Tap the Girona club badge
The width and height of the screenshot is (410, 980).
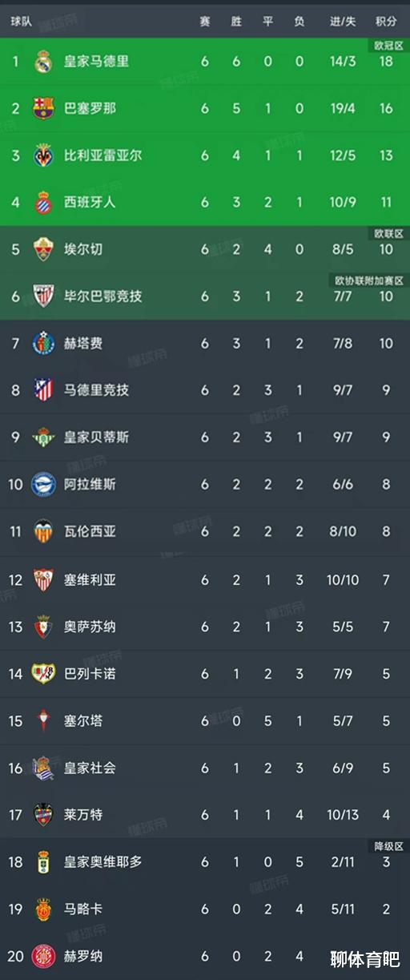point(43,956)
